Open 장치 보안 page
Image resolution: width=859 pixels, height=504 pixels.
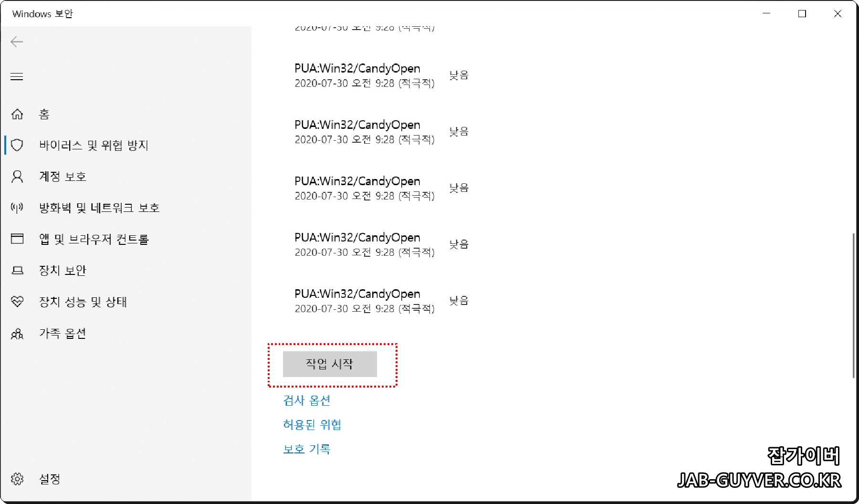[x=63, y=271]
